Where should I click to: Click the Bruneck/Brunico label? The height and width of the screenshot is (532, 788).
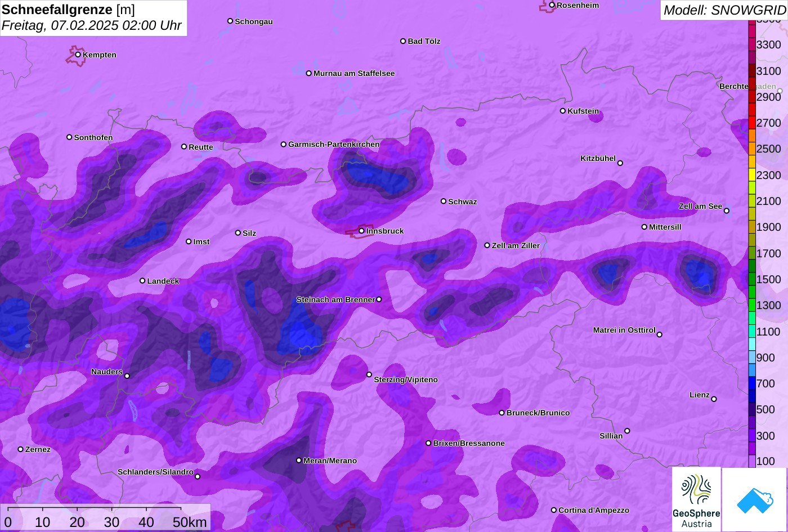(538, 413)
